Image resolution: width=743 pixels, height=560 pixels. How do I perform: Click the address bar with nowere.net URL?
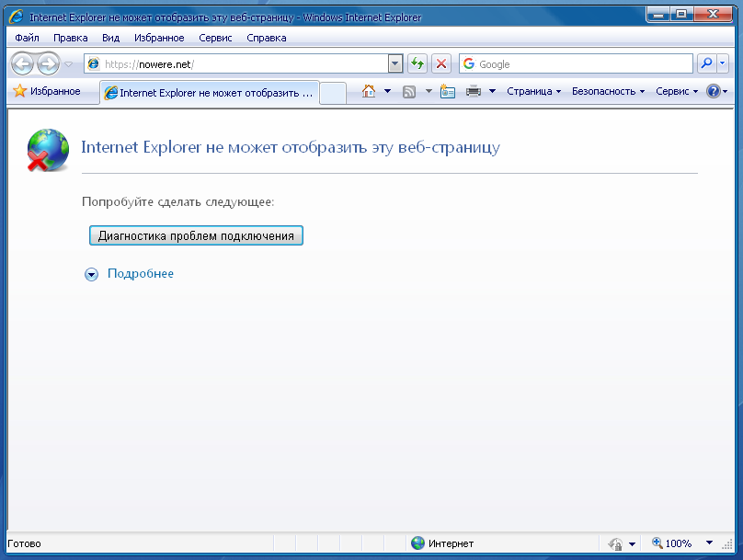pos(236,64)
